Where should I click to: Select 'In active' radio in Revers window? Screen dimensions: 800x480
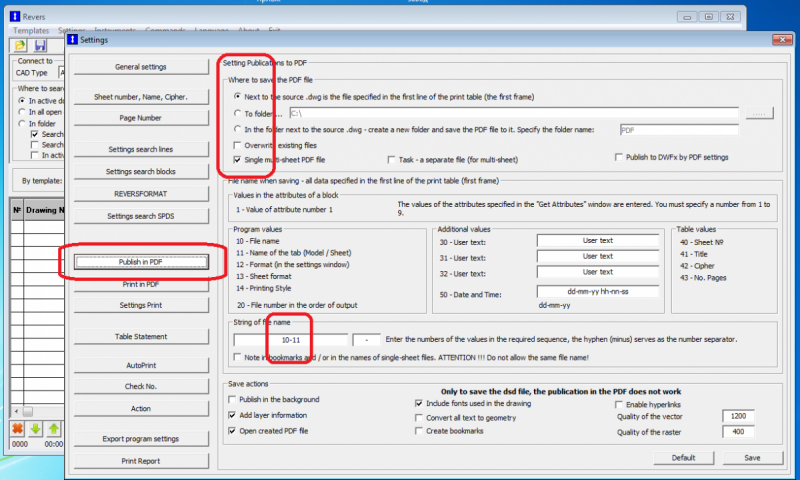(x=21, y=100)
